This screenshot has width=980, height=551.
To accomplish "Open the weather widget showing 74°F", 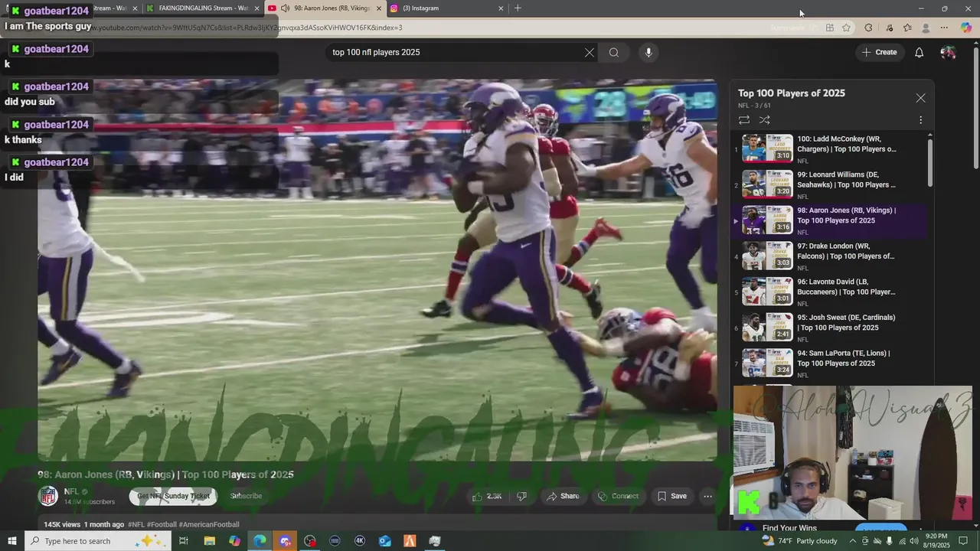I will coord(800,541).
